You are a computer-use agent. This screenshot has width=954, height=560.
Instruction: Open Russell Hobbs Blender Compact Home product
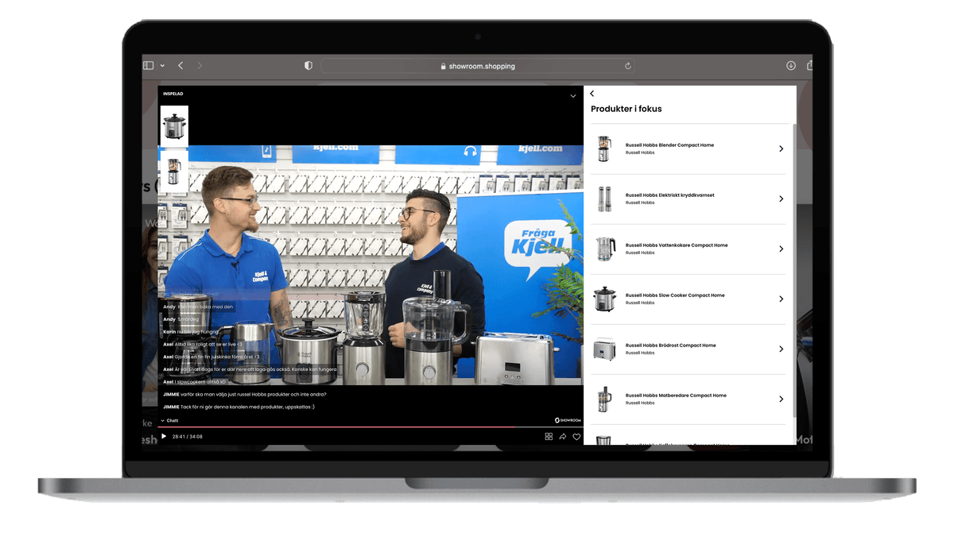690,149
